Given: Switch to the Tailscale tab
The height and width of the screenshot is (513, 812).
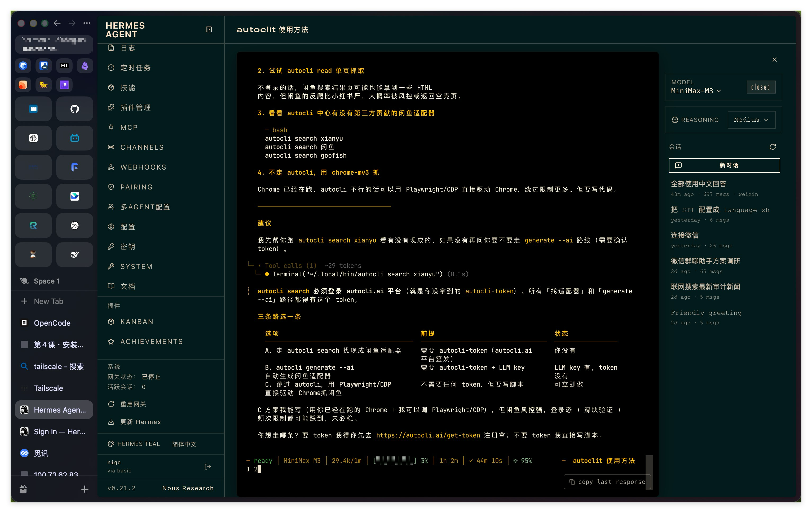Looking at the screenshot, I should pos(54,388).
